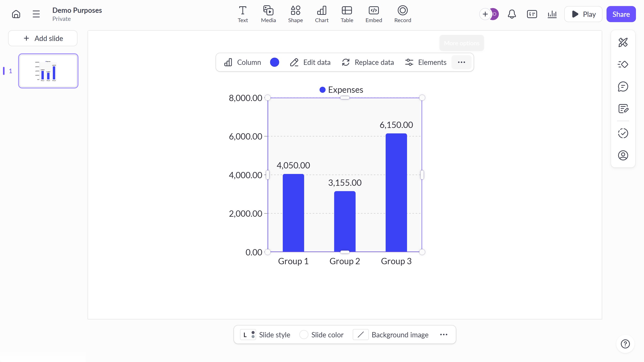Insert a Text element
The image size is (644, 362).
click(243, 14)
